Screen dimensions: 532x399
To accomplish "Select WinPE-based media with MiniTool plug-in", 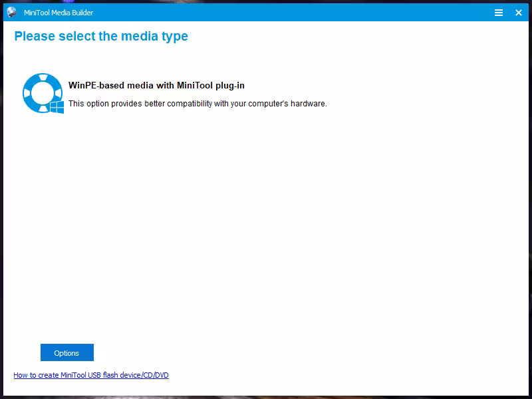I will tap(156, 86).
